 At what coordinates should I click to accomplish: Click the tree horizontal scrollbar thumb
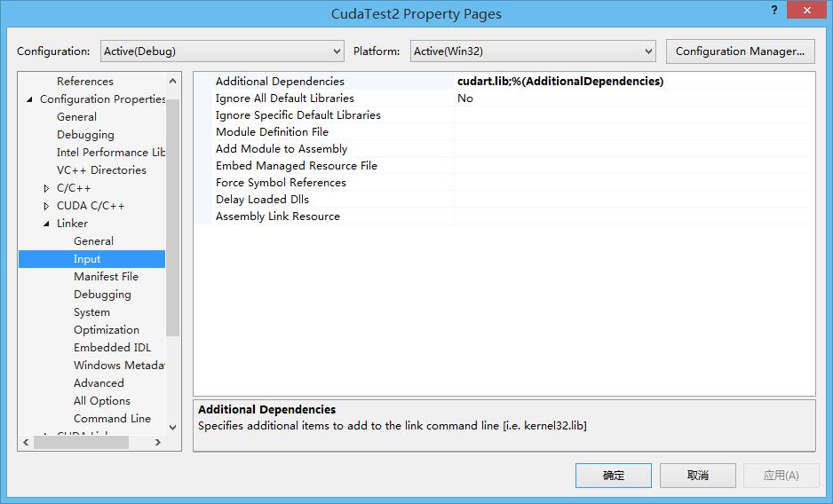[x=82, y=442]
